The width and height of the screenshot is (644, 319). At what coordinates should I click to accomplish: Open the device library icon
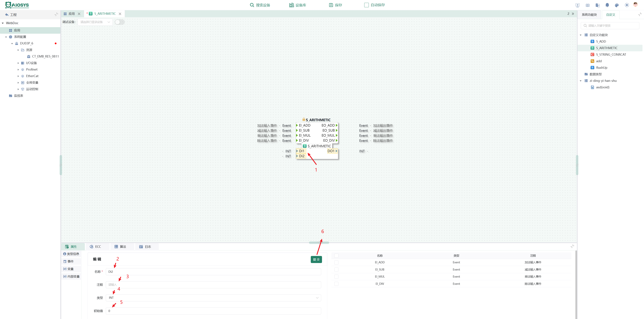tap(291, 5)
